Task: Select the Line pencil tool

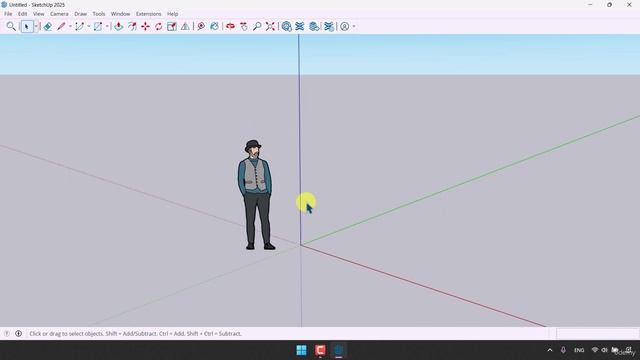Action: tap(61, 27)
